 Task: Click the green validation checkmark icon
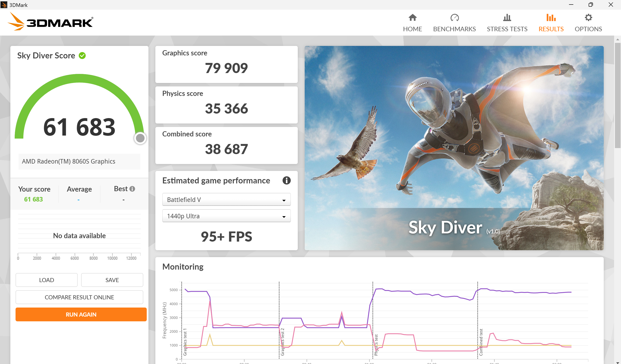[x=82, y=56]
